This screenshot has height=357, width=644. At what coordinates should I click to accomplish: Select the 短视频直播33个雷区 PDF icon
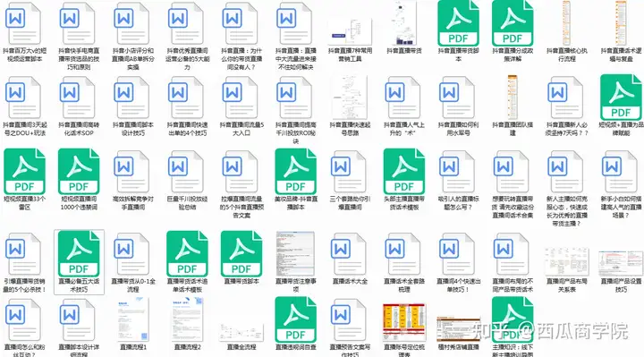pyautogui.click(x=24, y=171)
